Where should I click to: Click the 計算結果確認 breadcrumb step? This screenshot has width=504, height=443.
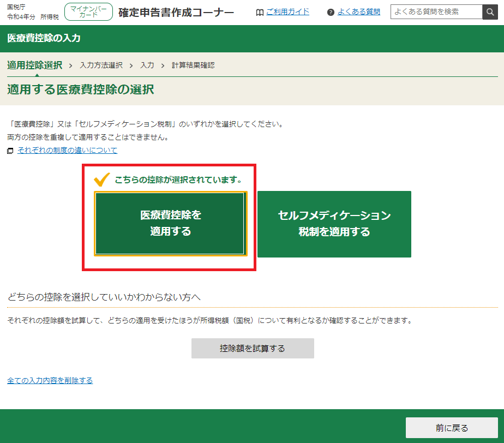[193, 65]
